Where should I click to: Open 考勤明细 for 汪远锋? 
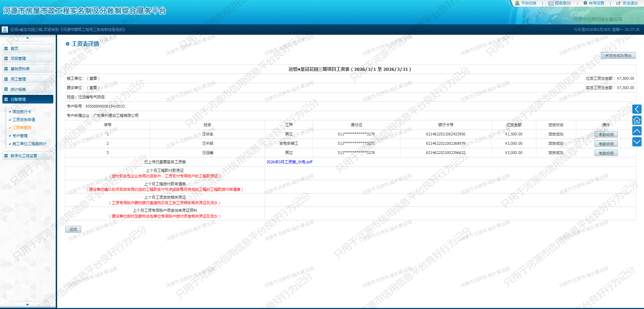click(606, 153)
